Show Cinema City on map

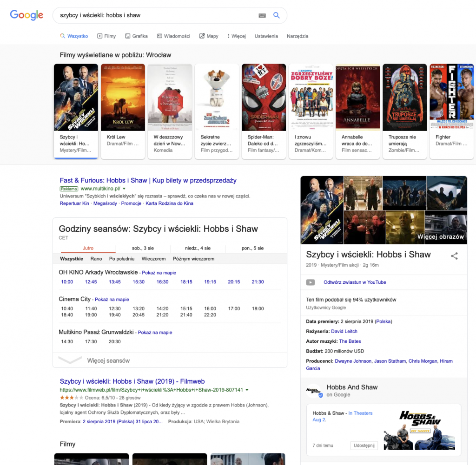[x=112, y=299]
